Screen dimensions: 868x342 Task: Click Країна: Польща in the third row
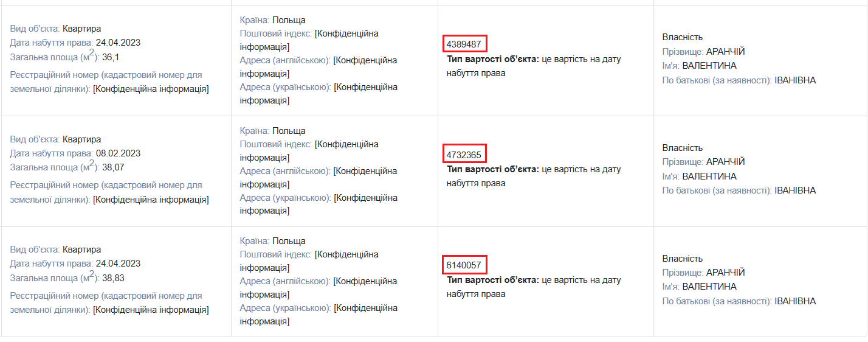click(273, 241)
